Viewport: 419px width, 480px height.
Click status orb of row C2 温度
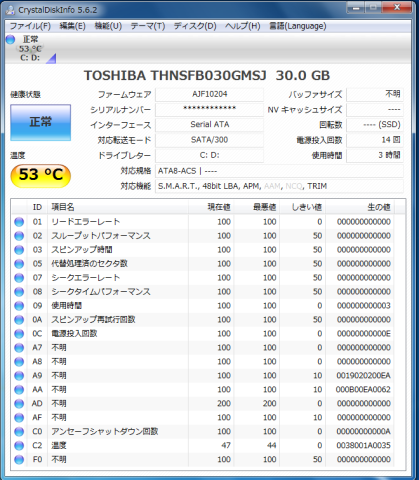click(19, 446)
